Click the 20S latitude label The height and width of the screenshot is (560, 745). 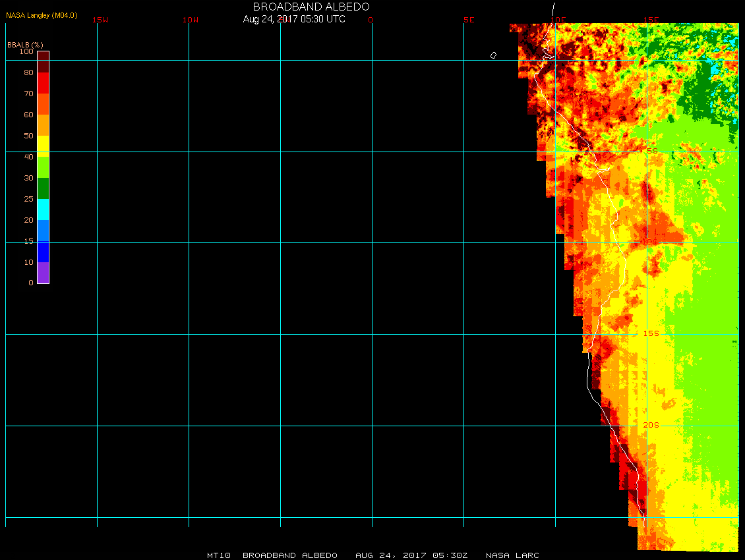pyautogui.click(x=651, y=425)
